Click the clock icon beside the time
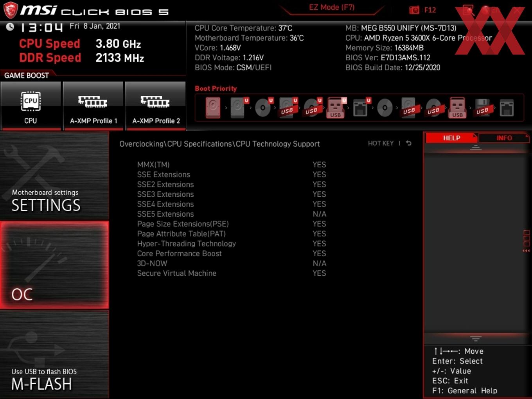 click(10, 26)
